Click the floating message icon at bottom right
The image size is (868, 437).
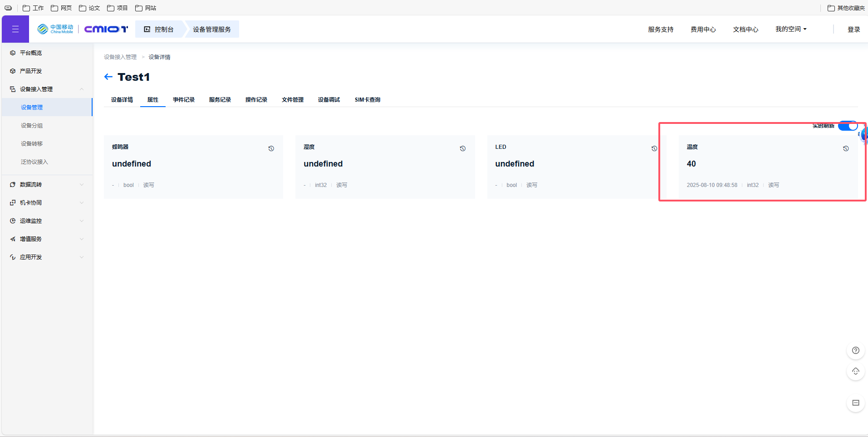click(855, 403)
